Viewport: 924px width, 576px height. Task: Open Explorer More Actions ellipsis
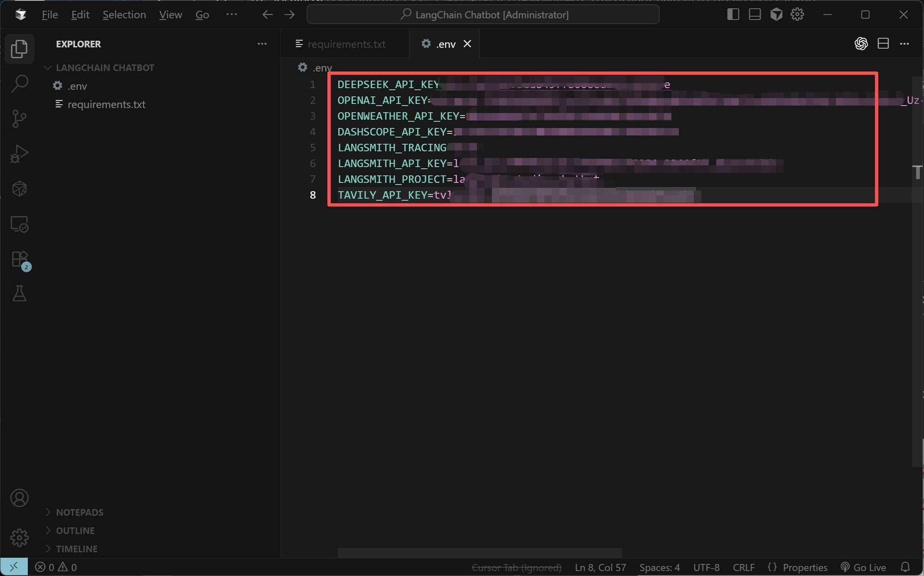(262, 44)
